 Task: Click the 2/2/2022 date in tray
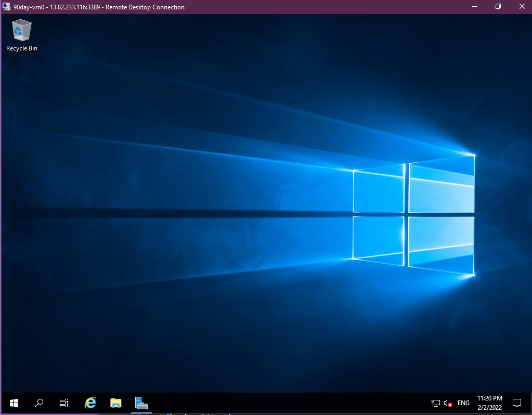pyautogui.click(x=489, y=408)
